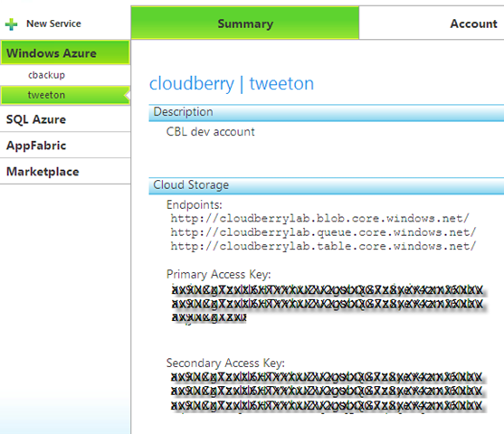Screen dimensions: 504x434
Task: Click the Endpoints label
Action: 195,204
